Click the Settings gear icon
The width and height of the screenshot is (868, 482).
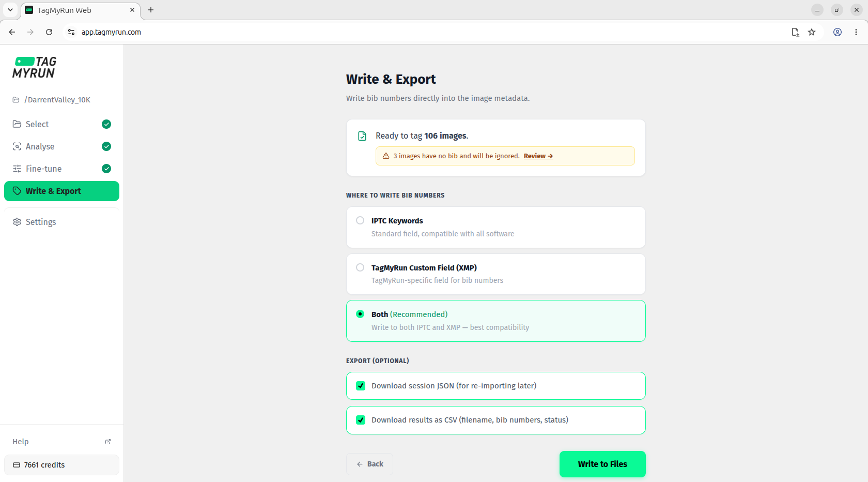17,222
